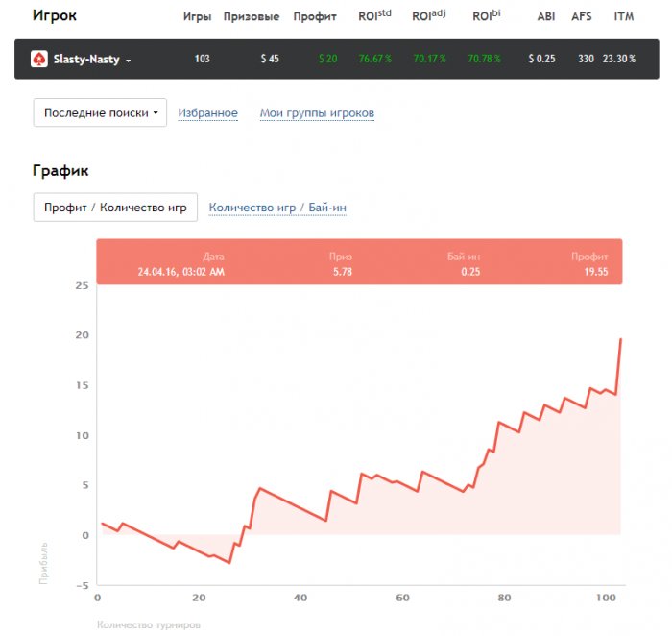Click the green 76.67 % ROI value
The width and height of the screenshot is (672, 636).
[x=375, y=60]
